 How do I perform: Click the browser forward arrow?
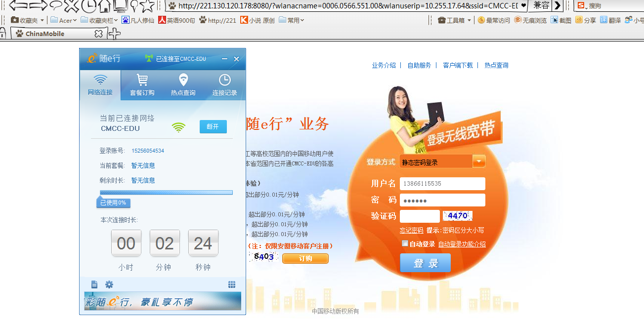pyautogui.click(x=39, y=6)
